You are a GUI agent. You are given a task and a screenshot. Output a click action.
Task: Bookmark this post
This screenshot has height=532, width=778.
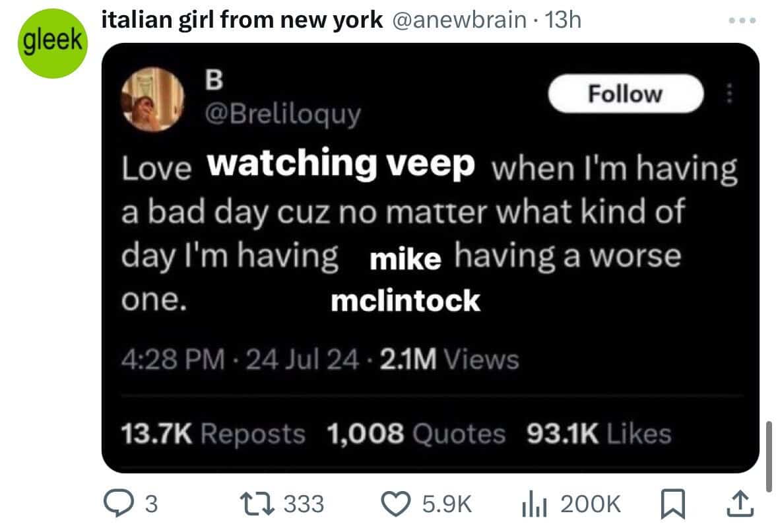(673, 504)
